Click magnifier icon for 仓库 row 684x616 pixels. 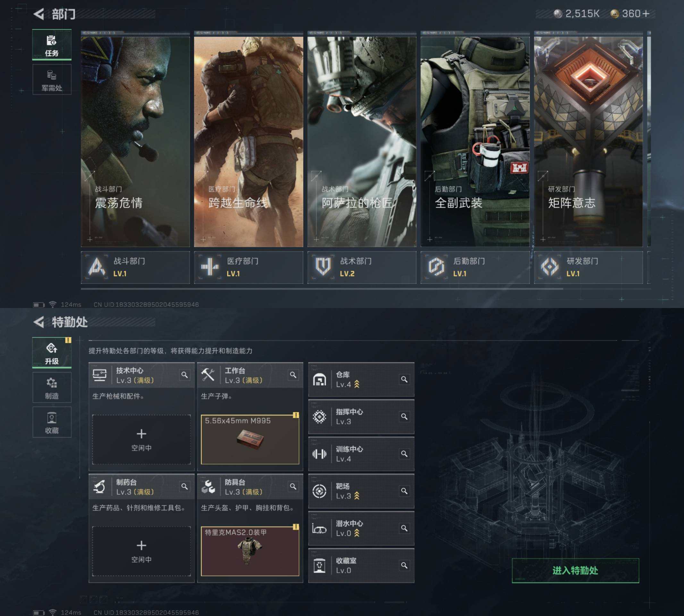404,380
